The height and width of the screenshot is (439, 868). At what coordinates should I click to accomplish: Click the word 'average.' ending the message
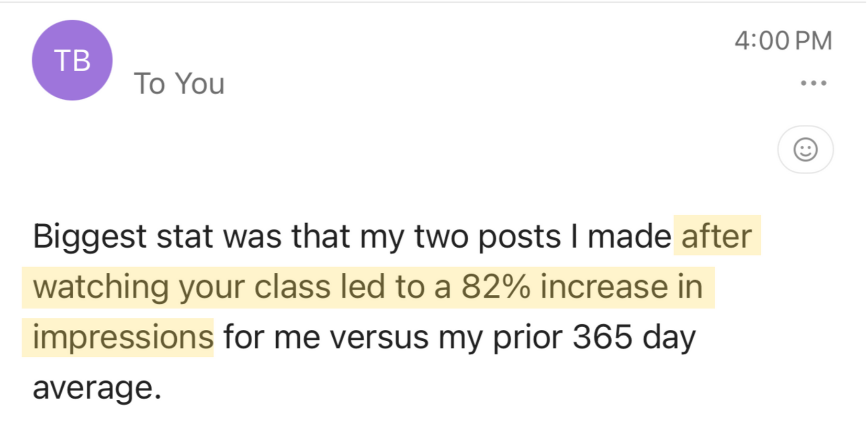pyautogui.click(x=97, y=388)
